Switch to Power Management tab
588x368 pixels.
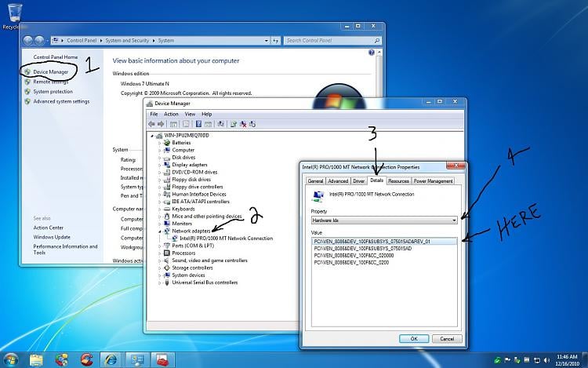433,180
